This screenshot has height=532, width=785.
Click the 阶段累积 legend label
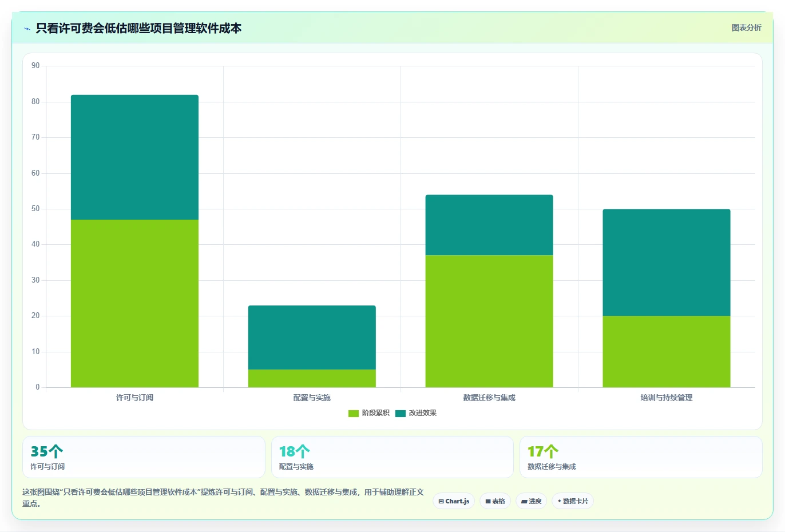tap(375, 413)
